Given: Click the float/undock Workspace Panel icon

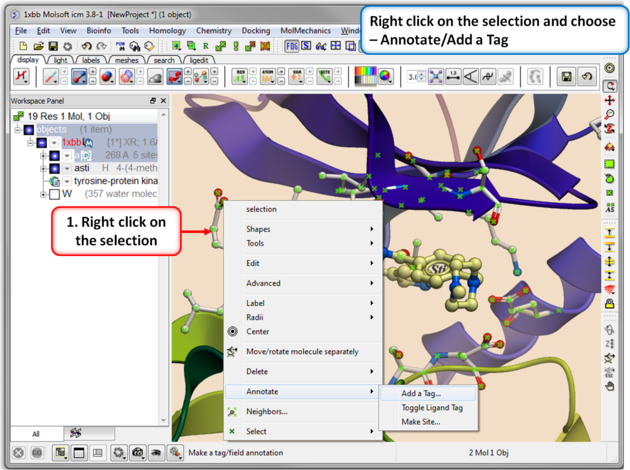Looking at the screenshot, I should click(x=152, y=101).
